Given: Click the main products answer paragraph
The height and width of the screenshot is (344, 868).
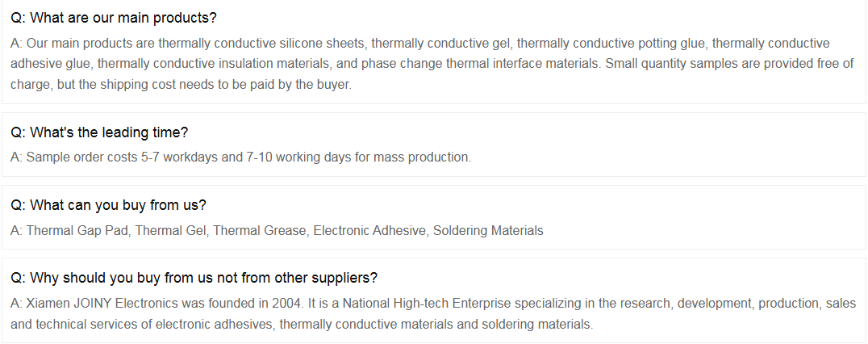Looking at the screenshot, I should (x=432, y=64).
